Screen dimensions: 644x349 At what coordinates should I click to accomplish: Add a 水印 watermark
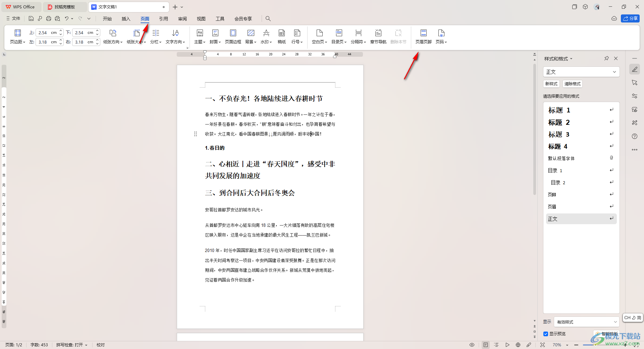pos(266,37)
